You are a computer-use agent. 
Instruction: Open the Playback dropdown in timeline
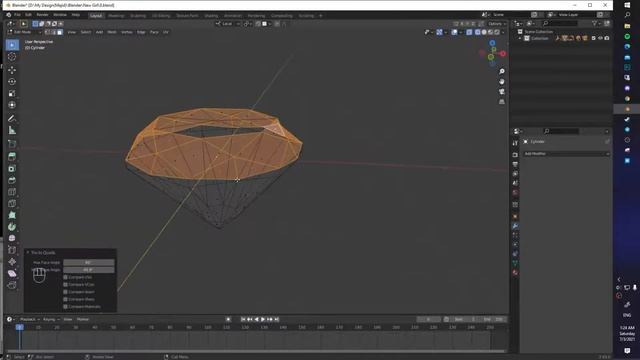30,319
